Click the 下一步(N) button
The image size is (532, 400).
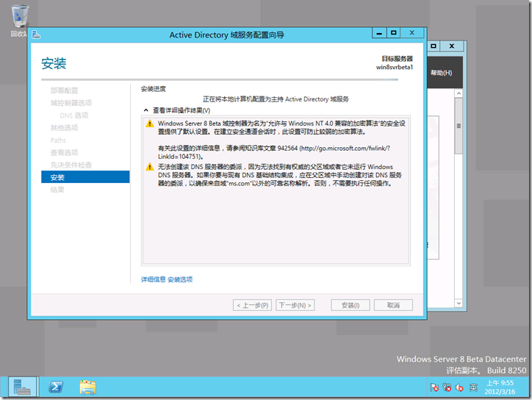[x=295, y=305]
